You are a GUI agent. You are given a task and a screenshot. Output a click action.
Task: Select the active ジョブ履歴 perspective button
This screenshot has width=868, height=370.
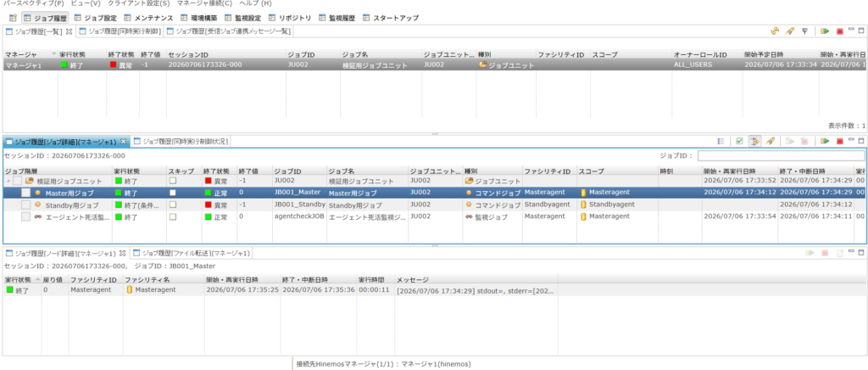pos(45,18)
